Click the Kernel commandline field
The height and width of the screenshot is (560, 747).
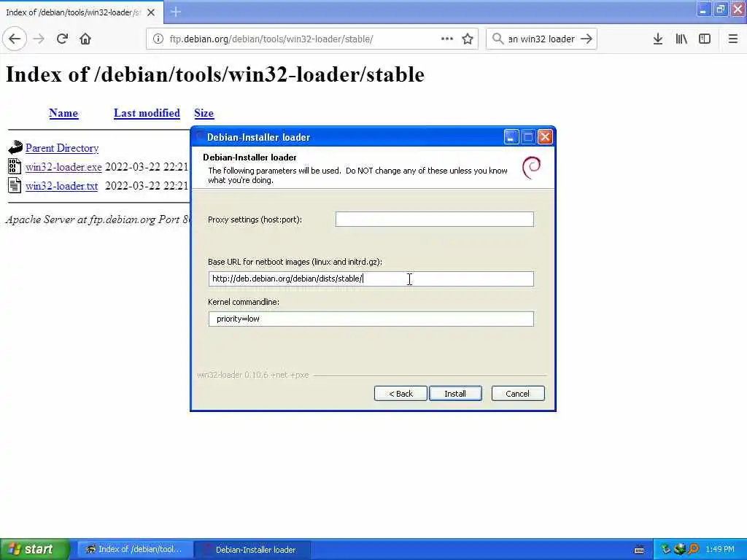(x=371, y=319)
